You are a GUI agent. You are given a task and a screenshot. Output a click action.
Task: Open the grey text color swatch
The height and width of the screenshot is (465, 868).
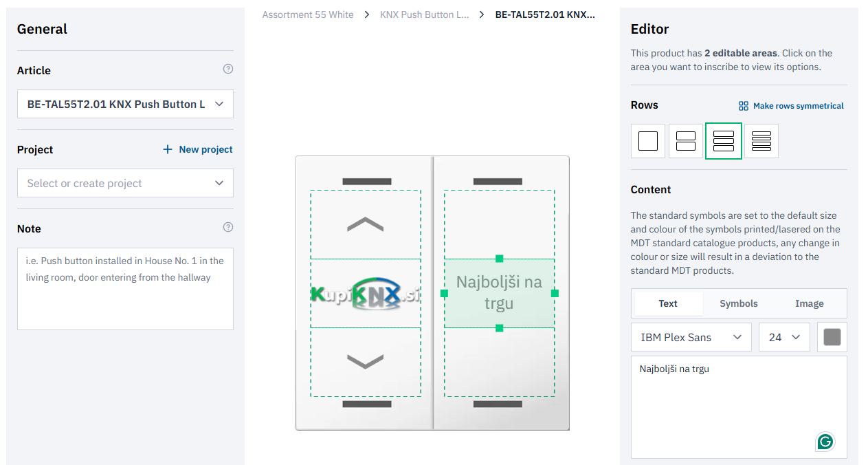(832, 337)
